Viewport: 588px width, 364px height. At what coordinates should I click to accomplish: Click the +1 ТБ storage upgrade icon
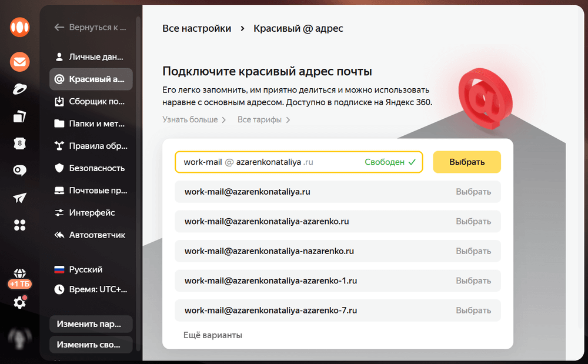pos(19,279)
